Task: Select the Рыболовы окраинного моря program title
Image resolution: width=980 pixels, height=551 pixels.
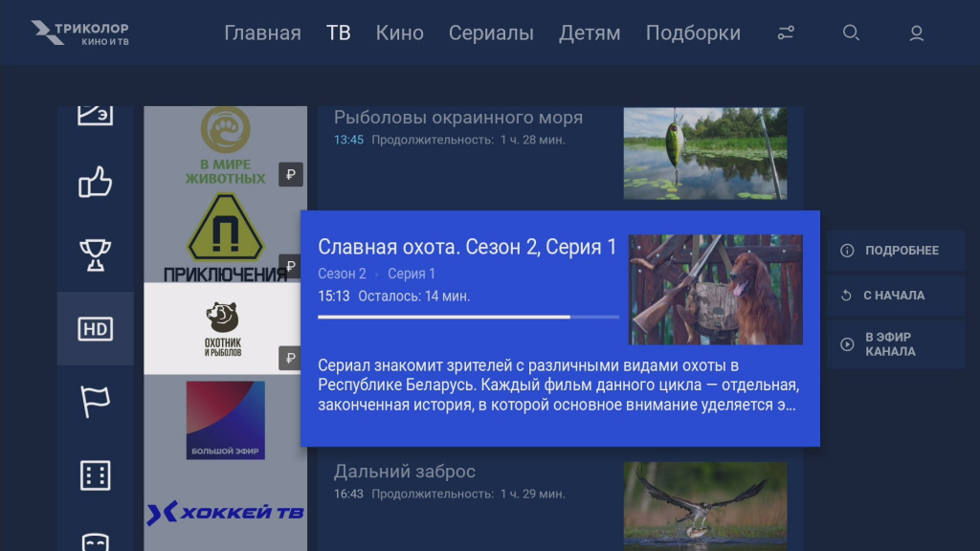Action: click(x=458, y=118)
